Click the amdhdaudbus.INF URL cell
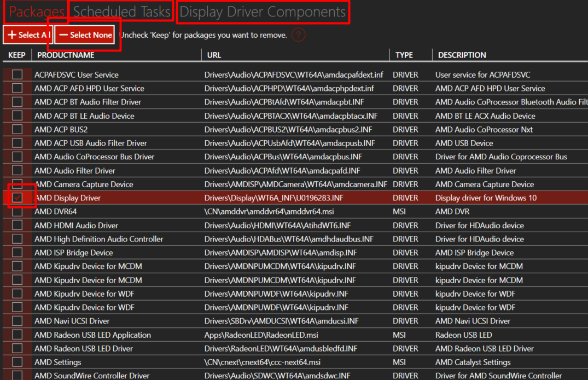This screenshot has width=588, height=380. 289,239
